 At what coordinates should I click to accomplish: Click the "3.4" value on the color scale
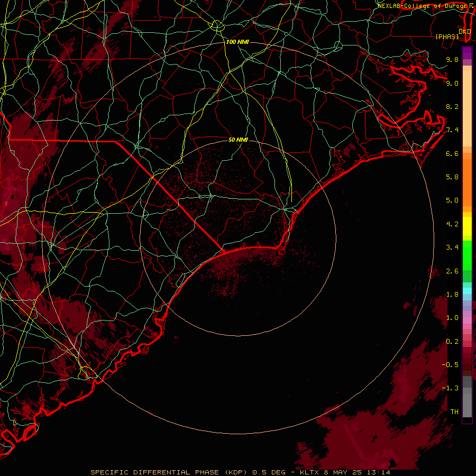(452, 248)
